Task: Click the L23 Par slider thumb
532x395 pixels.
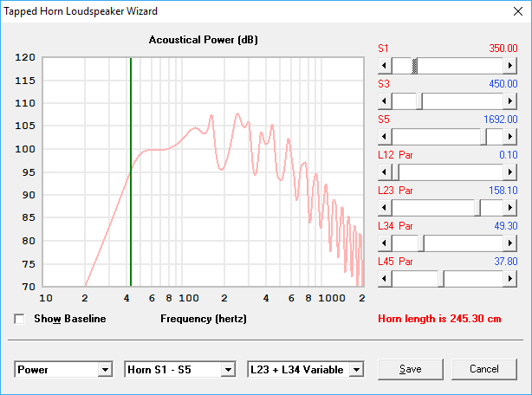Action: (x=477, y=208)
